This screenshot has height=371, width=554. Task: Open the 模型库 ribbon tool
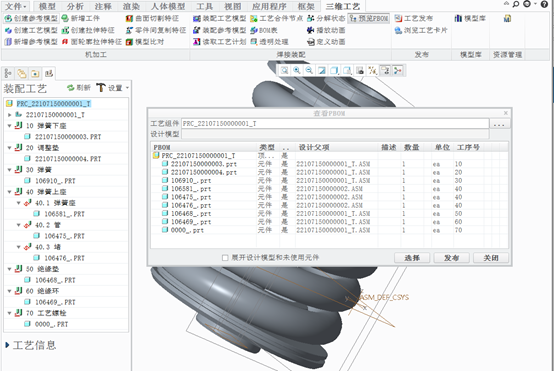click(470, 18)
